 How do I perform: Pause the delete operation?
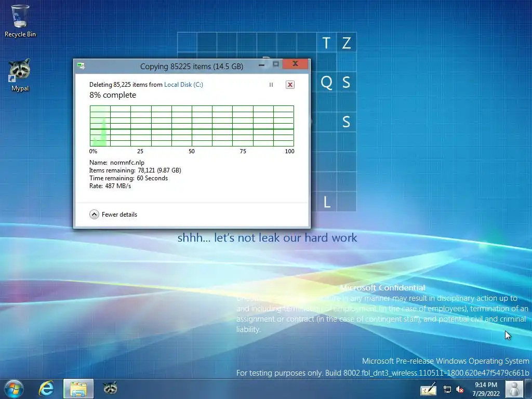tap(271, 85)
